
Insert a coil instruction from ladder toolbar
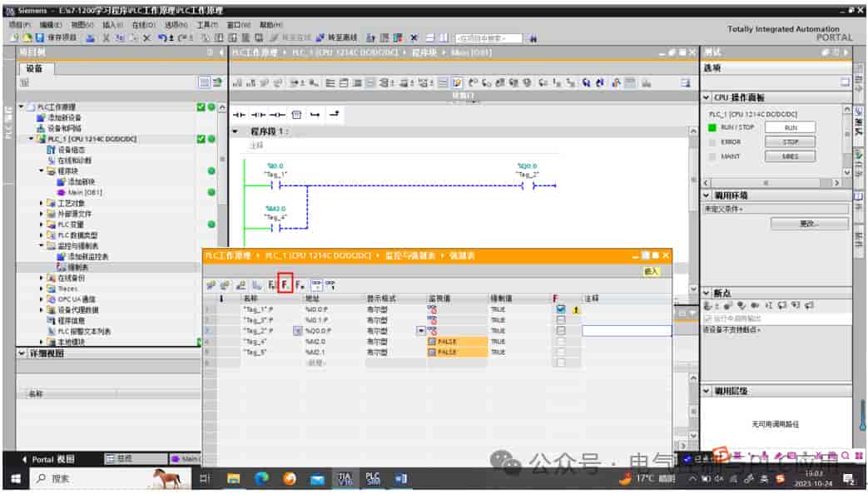(x=277, y=115)
